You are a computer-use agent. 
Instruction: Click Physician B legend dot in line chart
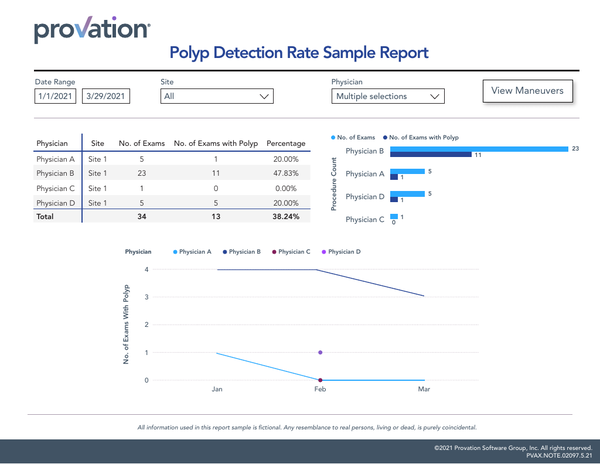click(x=228, y=252)
